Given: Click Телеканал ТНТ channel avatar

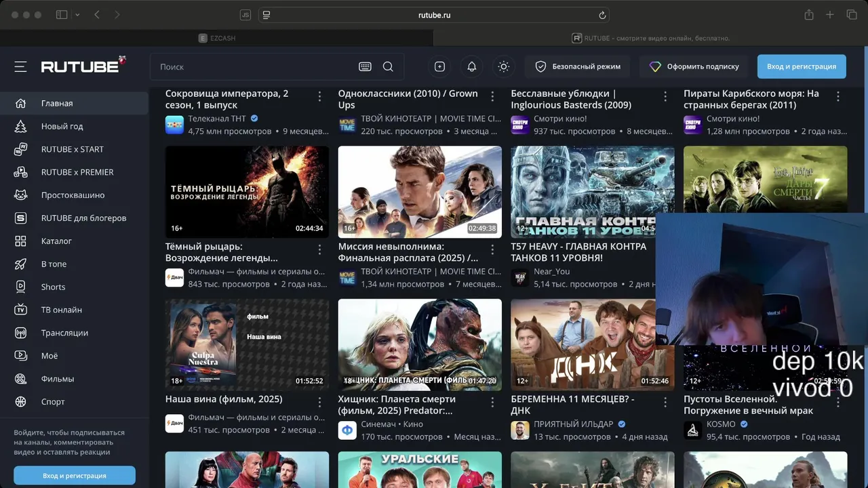Looking at the screenshot, I should pos(174,125).
